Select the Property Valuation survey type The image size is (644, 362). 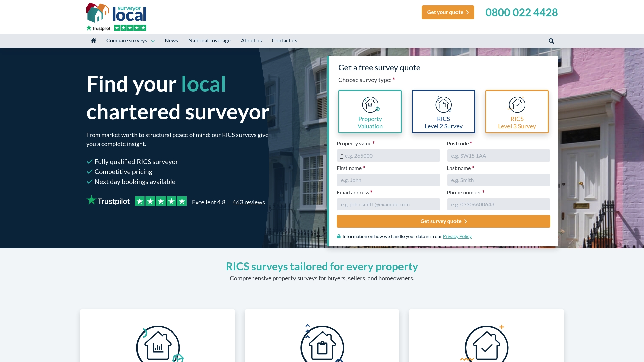(370, 112)
